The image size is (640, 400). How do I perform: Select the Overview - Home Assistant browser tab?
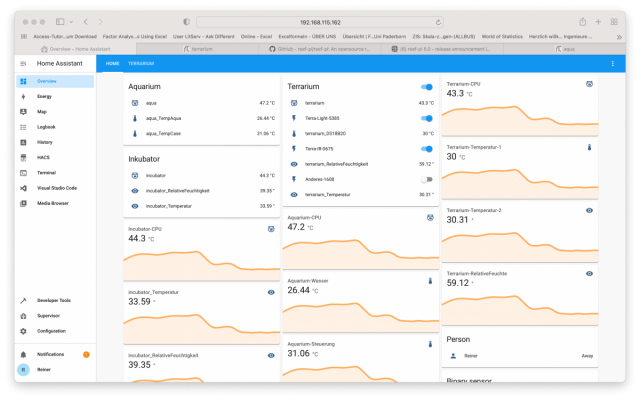(76, 49)
